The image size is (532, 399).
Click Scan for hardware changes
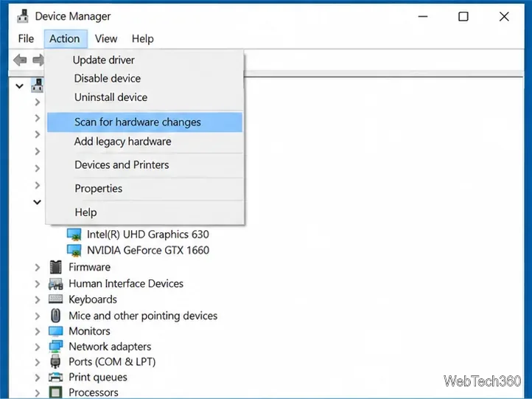[x=144, y=122]
